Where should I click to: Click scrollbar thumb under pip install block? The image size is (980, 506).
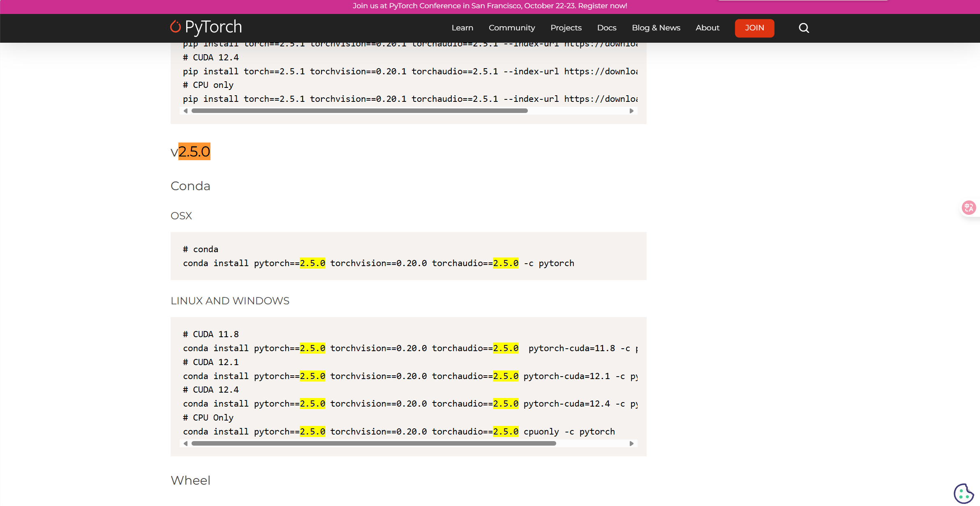point(359,111)
